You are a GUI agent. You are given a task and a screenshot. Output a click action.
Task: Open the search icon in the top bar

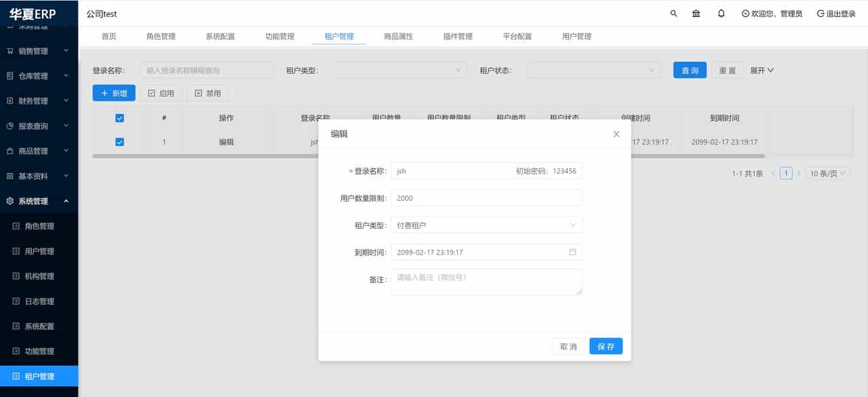coord(673,13)
